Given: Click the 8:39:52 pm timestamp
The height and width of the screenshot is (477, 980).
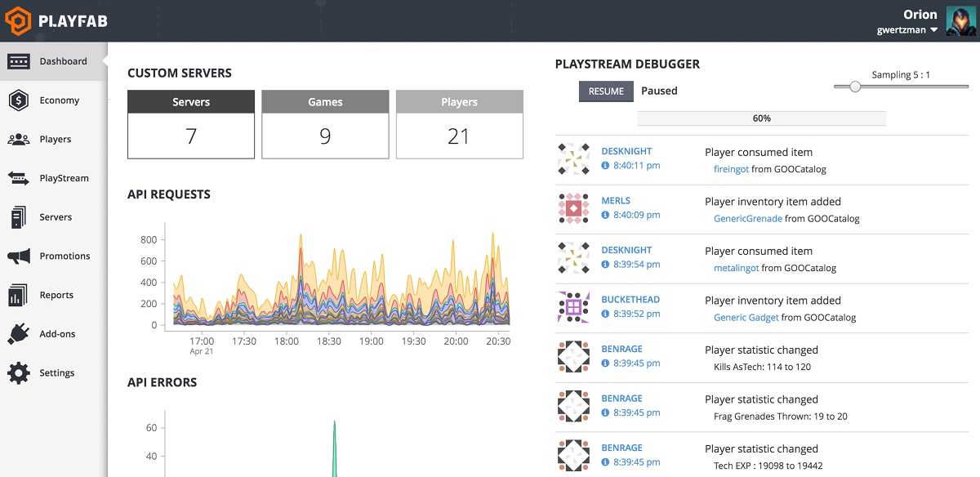Looking at the screenshot, I should click(x=636, y=314).
